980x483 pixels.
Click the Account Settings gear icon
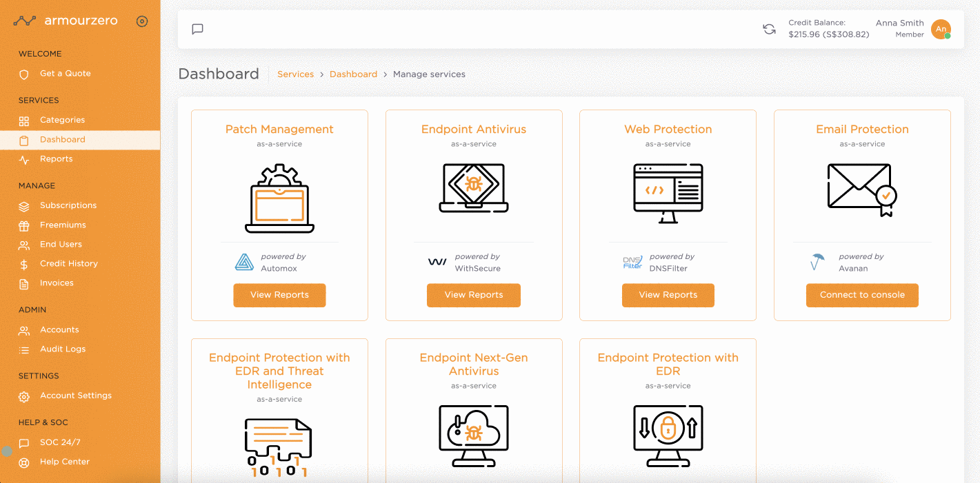pos(24,397)
